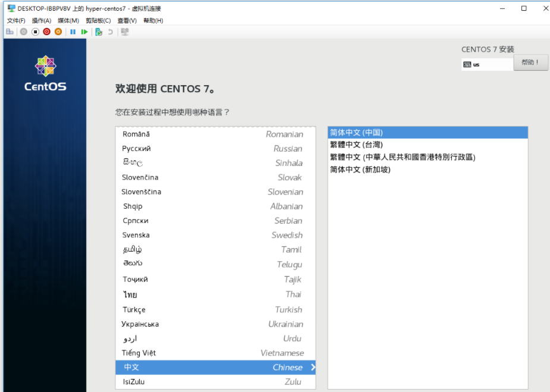Open the 操作(A) menu
Screen dimensions: 550x392
pyautogui.click(x=42, y=21)
